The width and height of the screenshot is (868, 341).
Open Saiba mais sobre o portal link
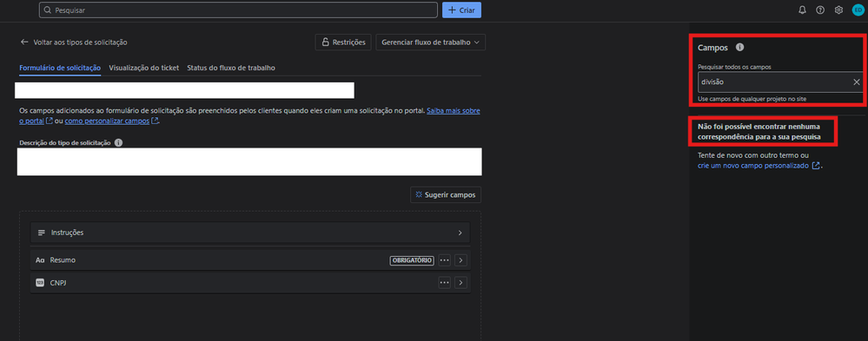(x=453, y=111)
